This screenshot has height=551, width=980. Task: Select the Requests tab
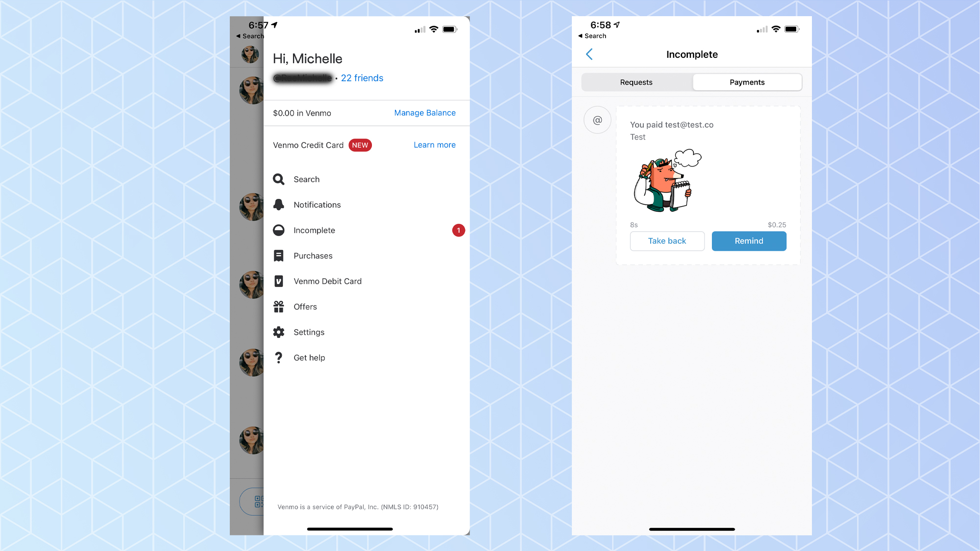pos(636,81)
